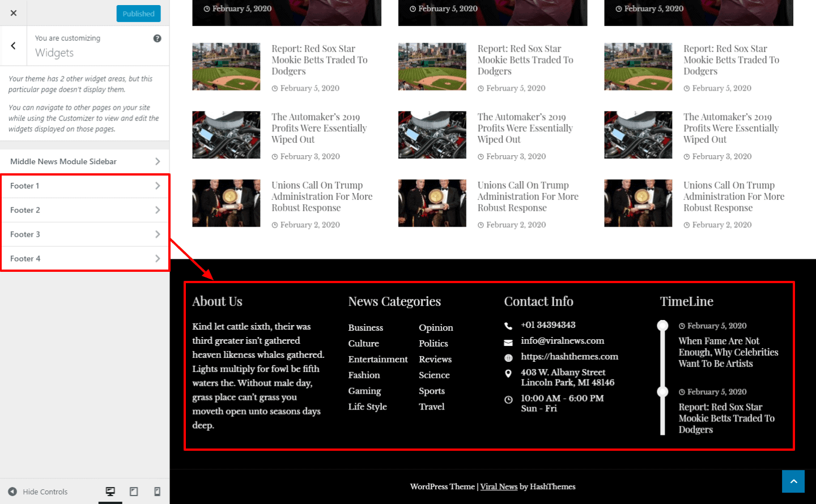This screenshot has height=504, width=816.
Task: Click the clock hours icon in Contact Info
Action: (x=508, y=400)
